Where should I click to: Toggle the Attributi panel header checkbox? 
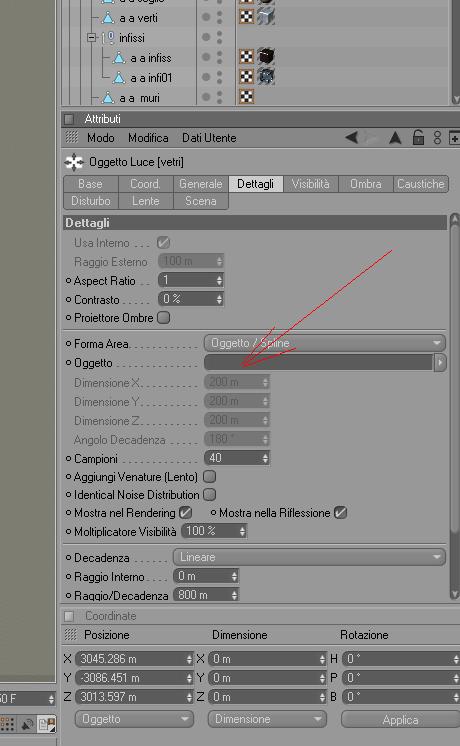(x=69, y=118)
